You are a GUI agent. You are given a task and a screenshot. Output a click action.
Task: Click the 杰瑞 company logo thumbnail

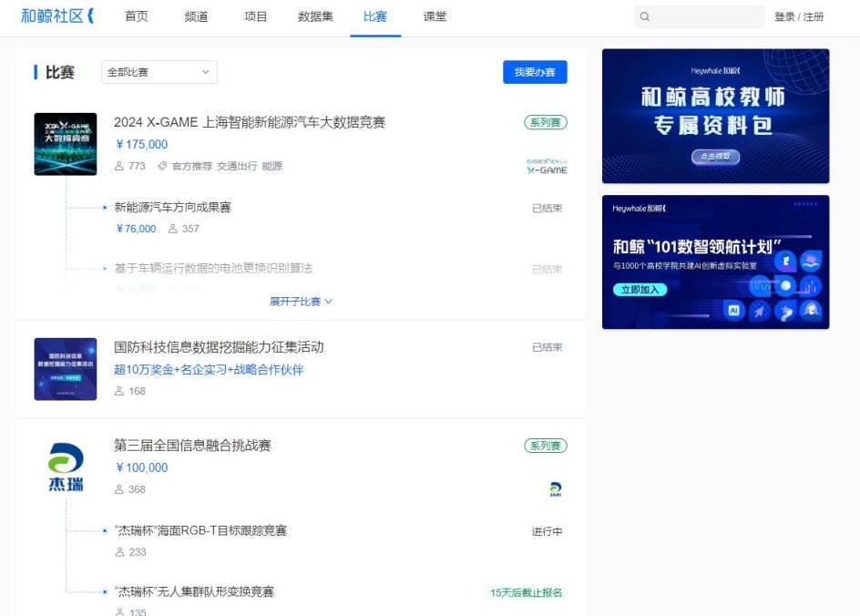65,467
